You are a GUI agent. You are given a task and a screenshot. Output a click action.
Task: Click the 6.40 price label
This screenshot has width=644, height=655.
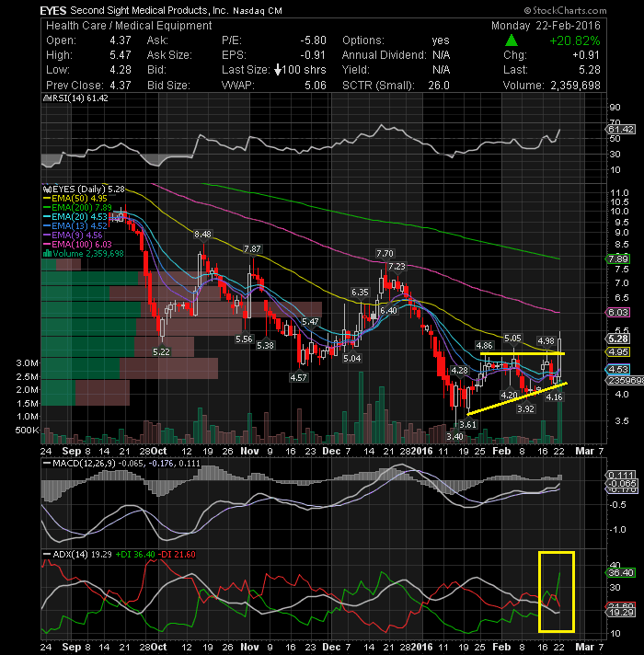[x=388, y=310]
